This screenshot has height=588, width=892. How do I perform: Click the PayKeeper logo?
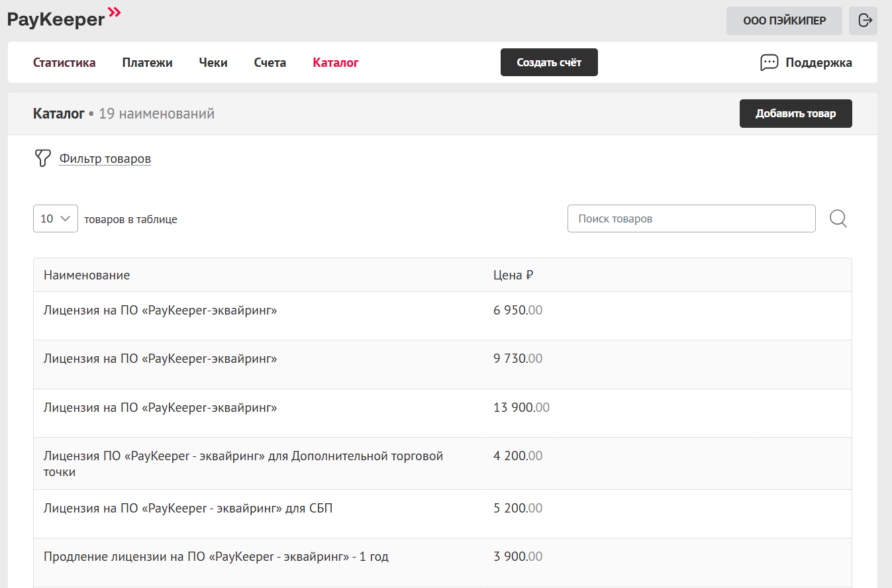pos(64,18)
